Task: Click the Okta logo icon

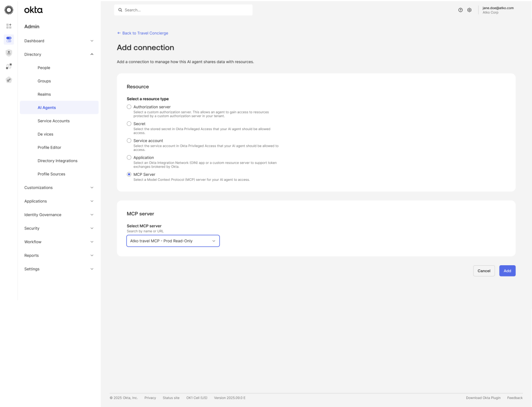Action: (x=9, y=9)
